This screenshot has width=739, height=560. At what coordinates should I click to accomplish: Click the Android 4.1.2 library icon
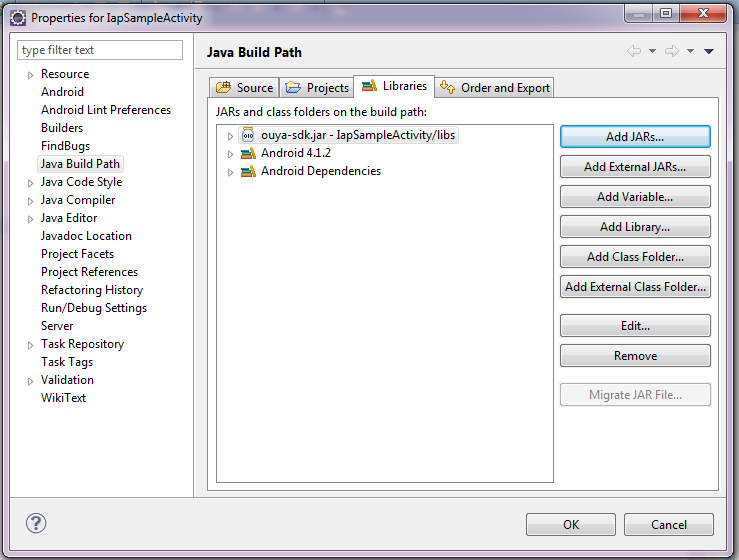tap(248, 153)
